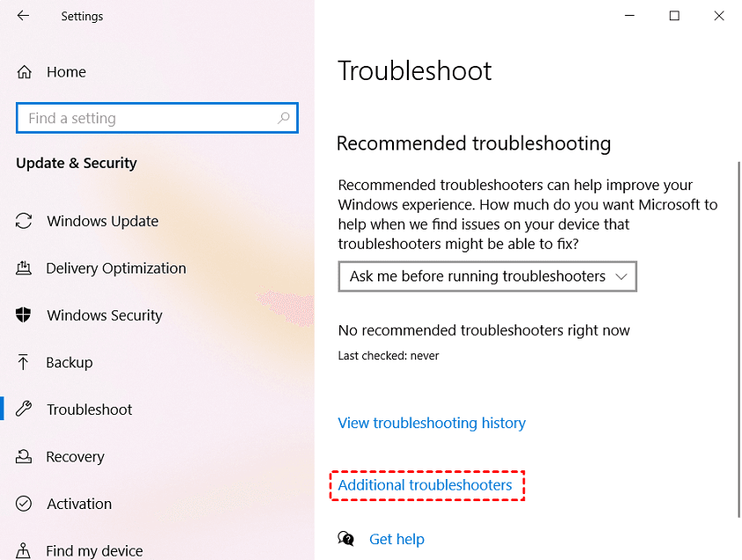The width and height of the screenshot is (742, 560).
Task: Click the Windows Update refresh icon
Action: tap(25, 222)
